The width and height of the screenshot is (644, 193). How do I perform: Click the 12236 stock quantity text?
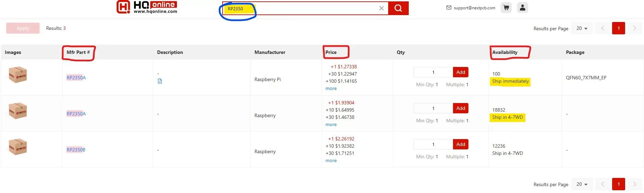pos(499,146)
